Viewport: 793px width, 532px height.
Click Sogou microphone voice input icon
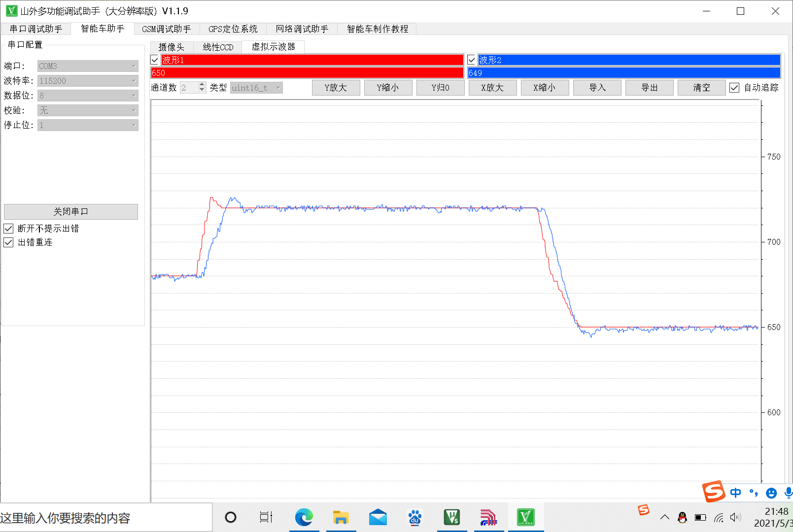pyautogui.click(x=789, y=493)
